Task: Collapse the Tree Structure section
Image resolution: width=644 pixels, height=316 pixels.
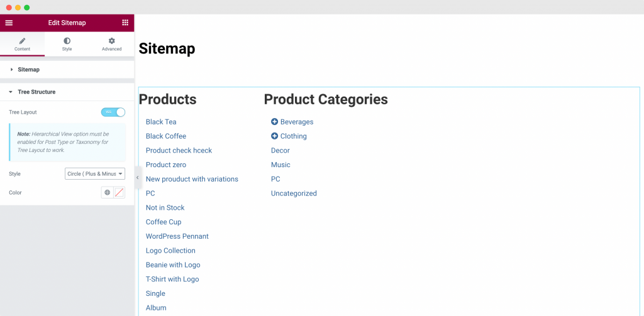Action: [x=67, y=92]
